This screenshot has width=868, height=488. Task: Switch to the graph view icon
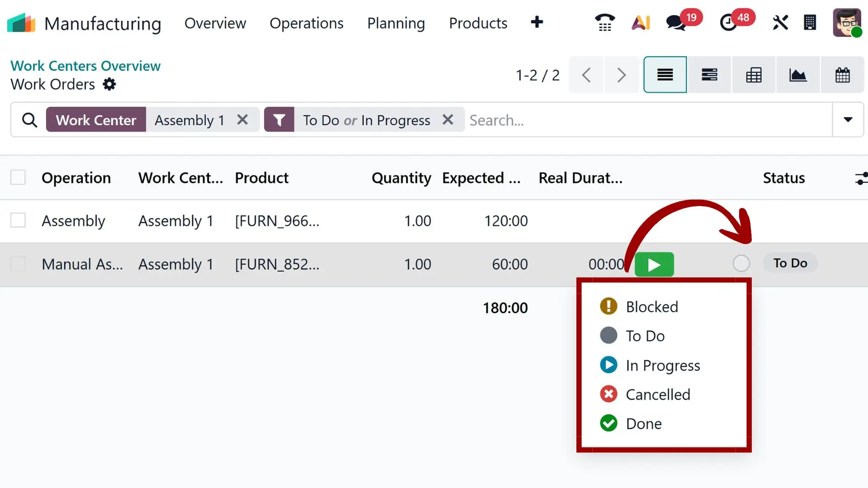(798, 75)
